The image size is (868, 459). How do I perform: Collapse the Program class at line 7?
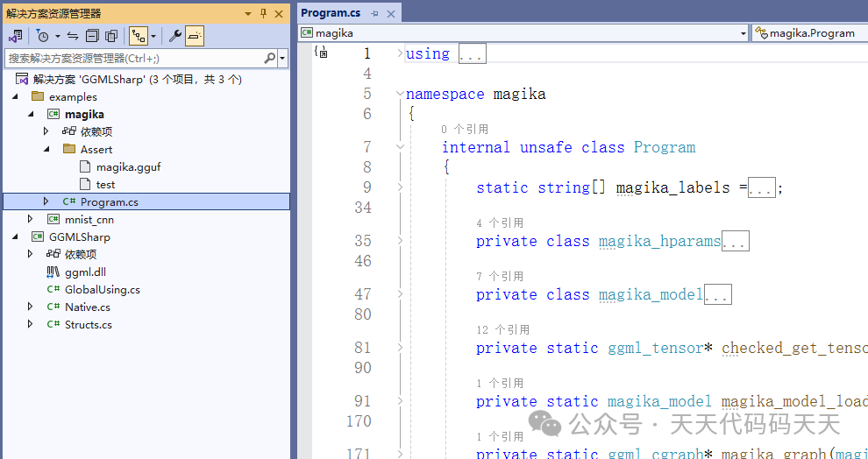click(x=400, y=147)
